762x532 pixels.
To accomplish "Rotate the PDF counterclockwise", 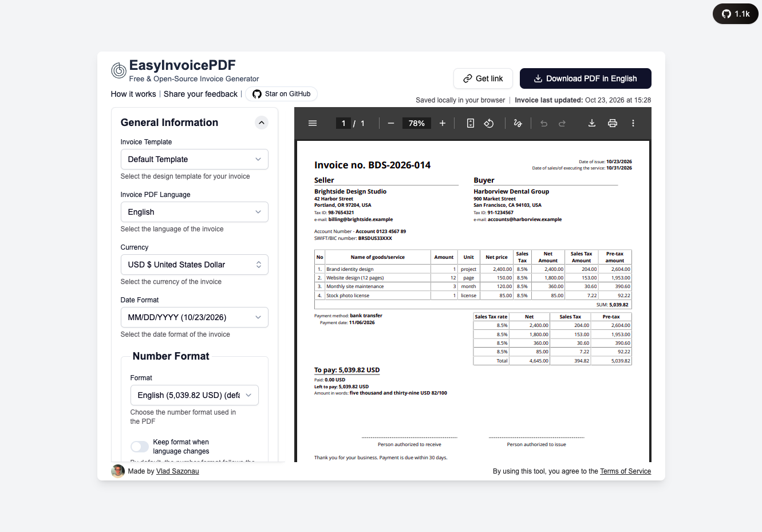I will click(489, 123).
